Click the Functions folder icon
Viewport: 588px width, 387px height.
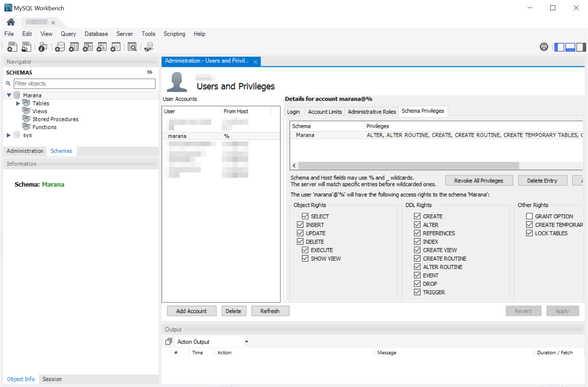26,127
